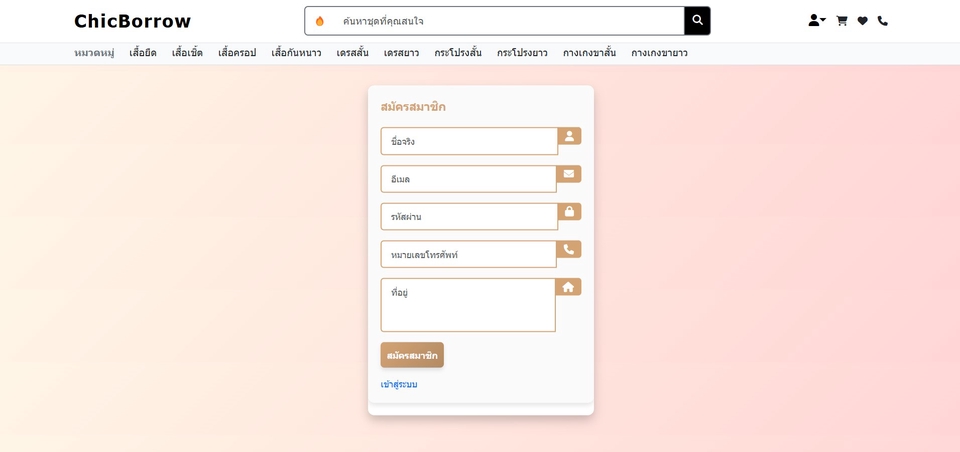This screenshot has height=452, width=960.
Task: Click the home icon beside address field
Action: 568,287
